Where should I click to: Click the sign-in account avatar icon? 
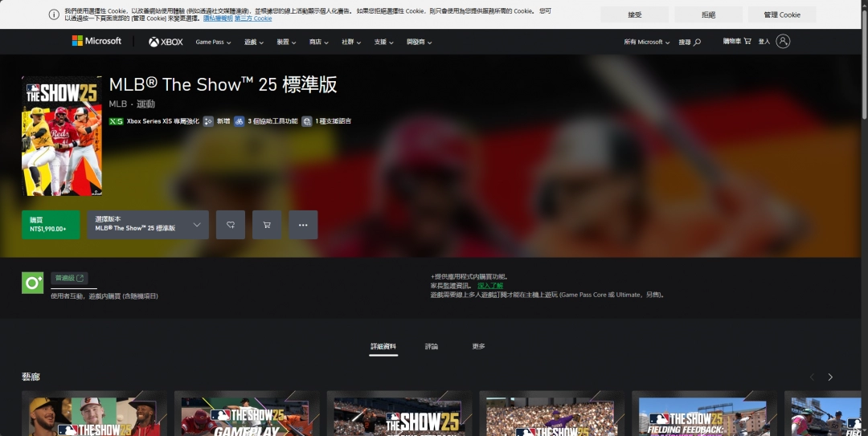[x=783, y=41]
